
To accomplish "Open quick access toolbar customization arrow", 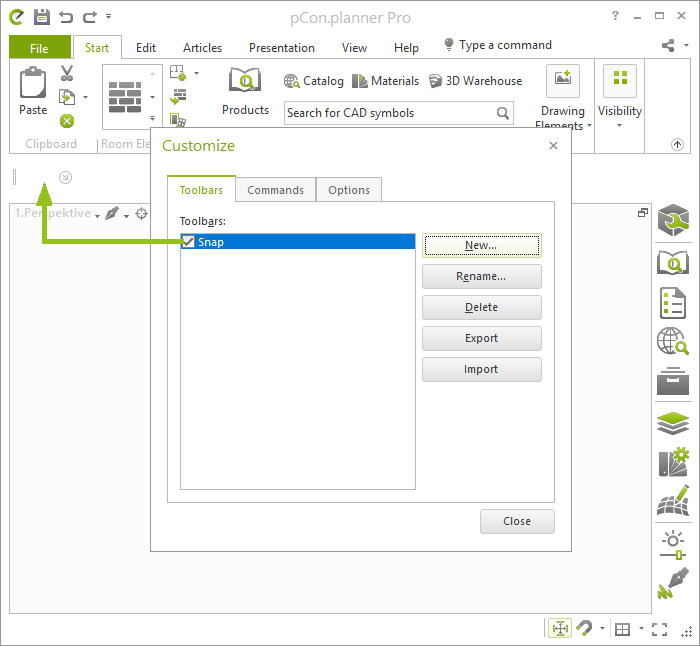I will click(x=108, y=16).
